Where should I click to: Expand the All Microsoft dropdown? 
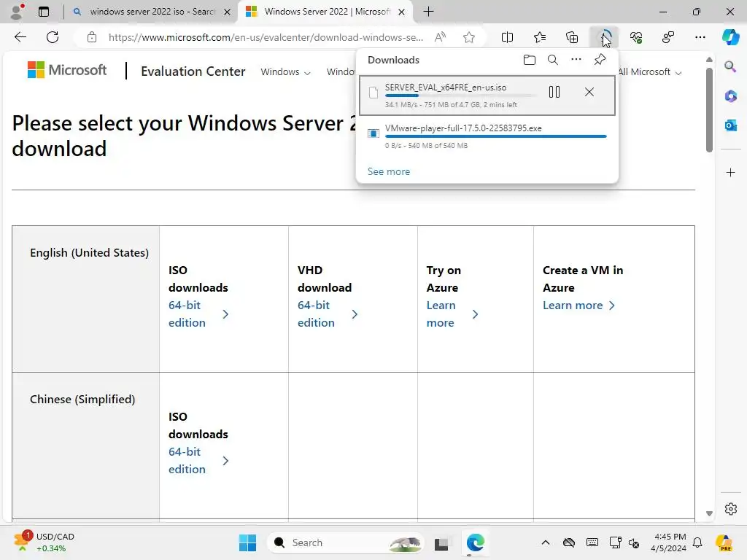click(x=649, y=72)
